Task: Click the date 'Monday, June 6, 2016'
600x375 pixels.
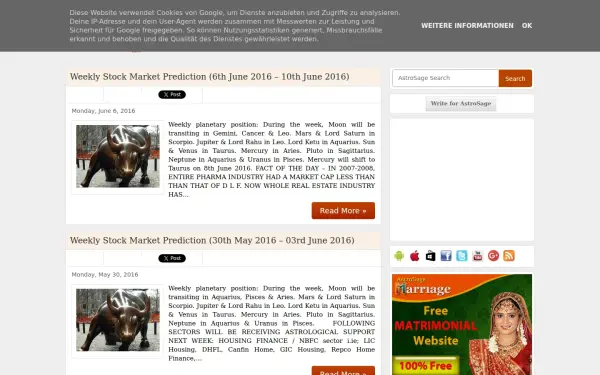Action: click(103, 111)
